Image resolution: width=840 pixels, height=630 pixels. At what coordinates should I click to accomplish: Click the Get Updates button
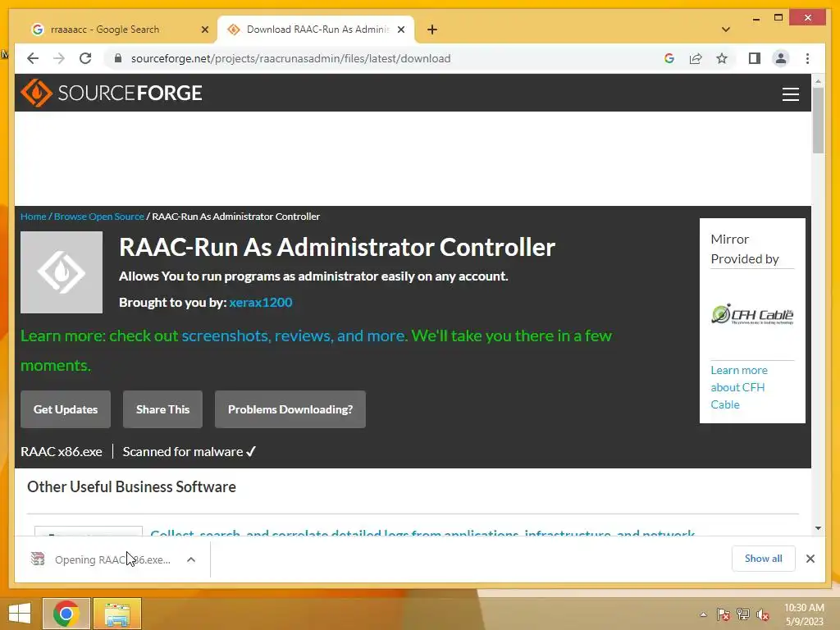point(66,409)
